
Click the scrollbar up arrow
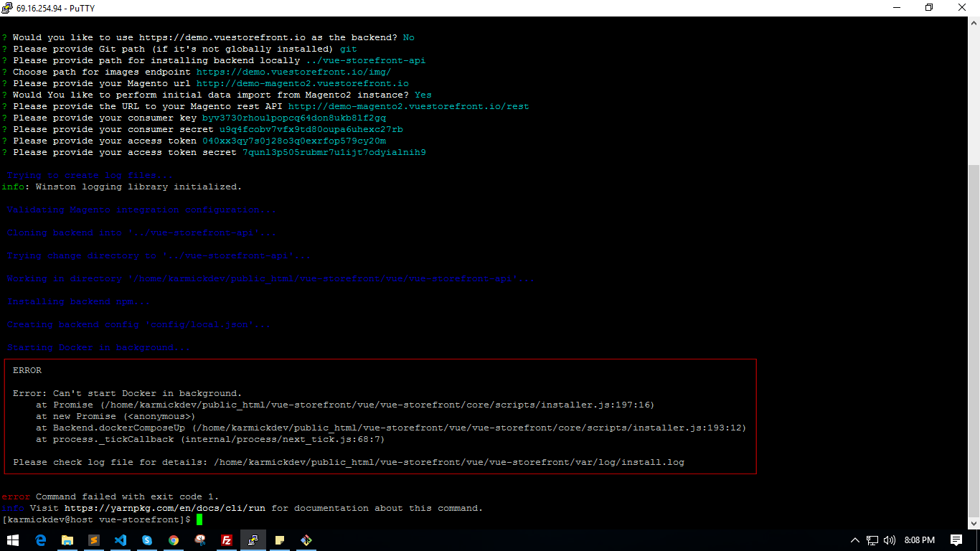coord(974,23)
